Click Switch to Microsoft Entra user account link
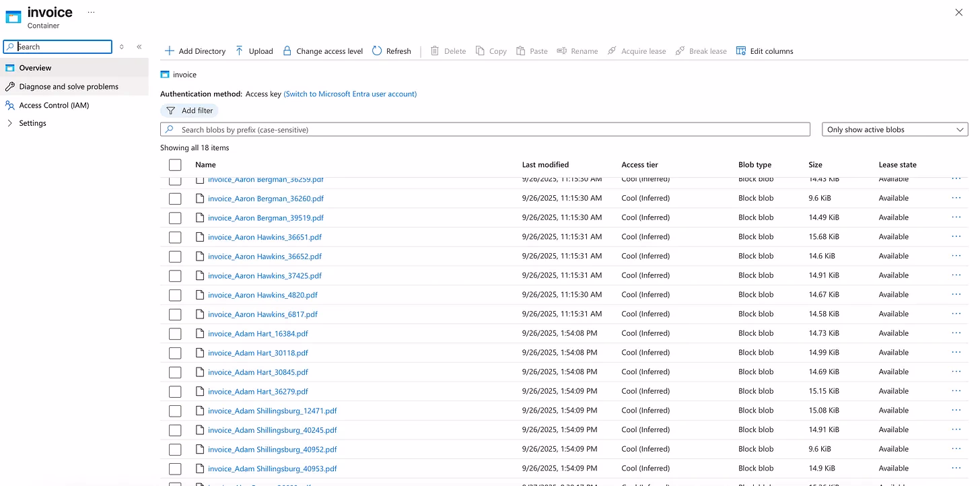980x486 pixels. point(350,94)
